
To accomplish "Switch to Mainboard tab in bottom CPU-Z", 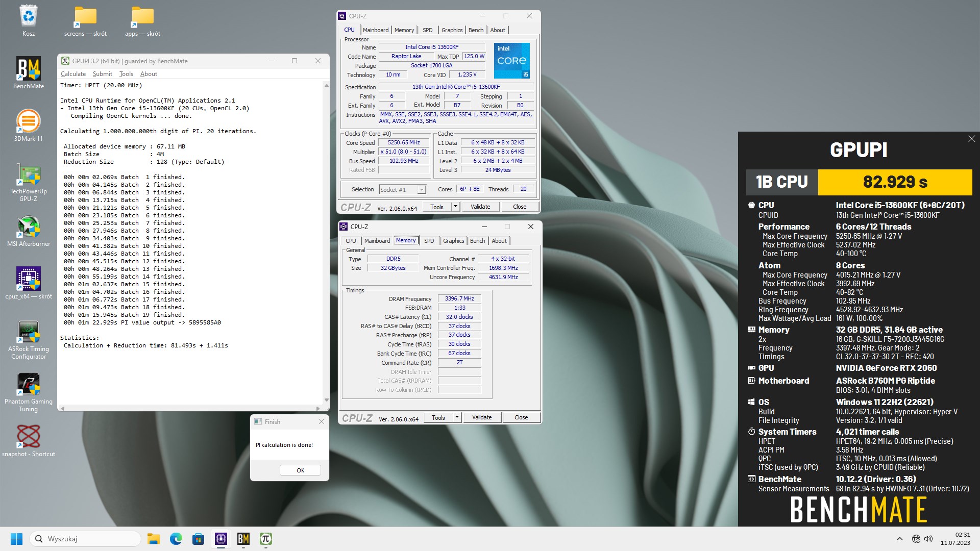I will [377, 241].
